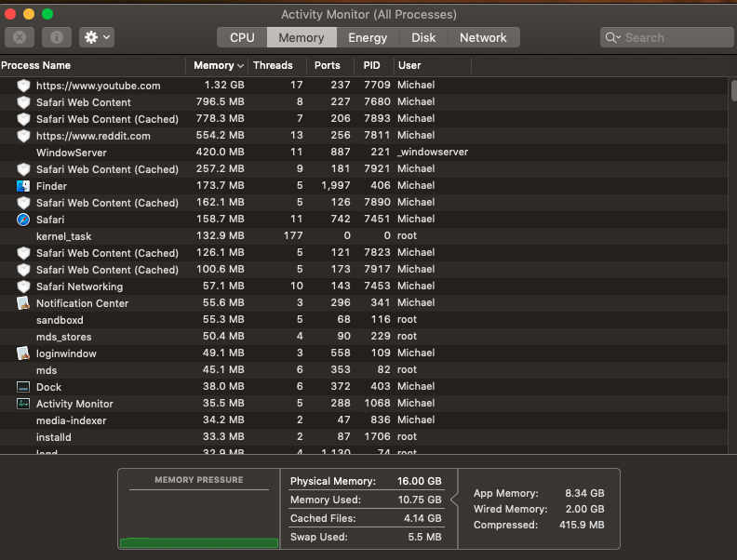Click the _windowserver user cell
This screenshot has width=737, height=560.
point(433,153)
